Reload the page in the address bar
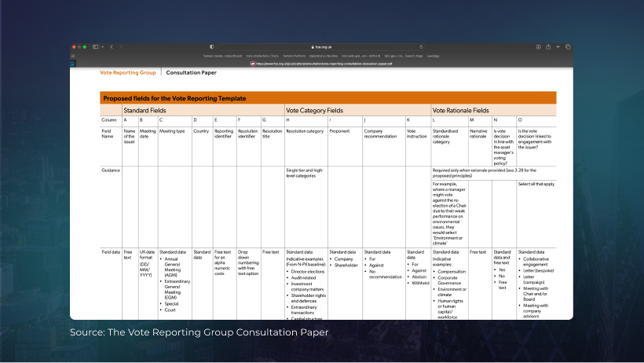This screenshot has width=644, height=363. pyautogui.click(x=421, y=47)
